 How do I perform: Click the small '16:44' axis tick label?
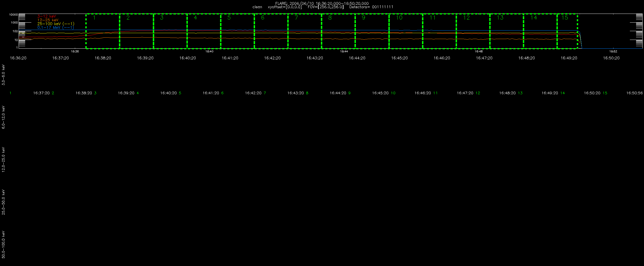pos(344,52)
